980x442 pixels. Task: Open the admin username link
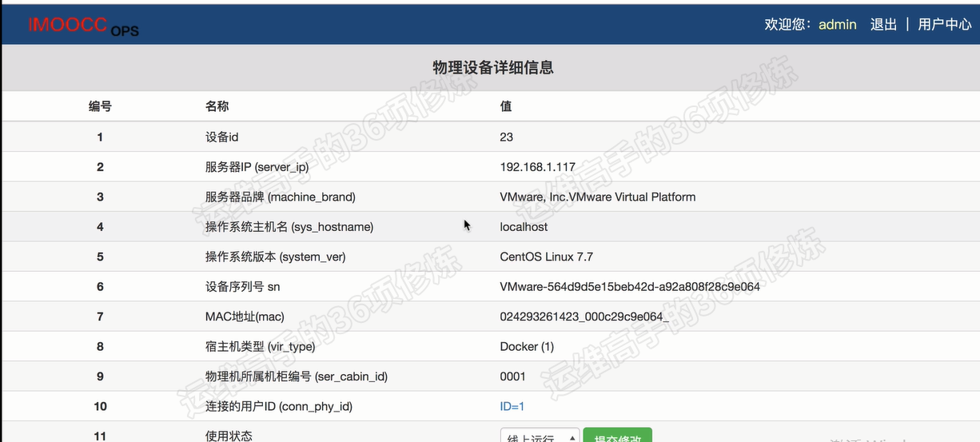837,25
